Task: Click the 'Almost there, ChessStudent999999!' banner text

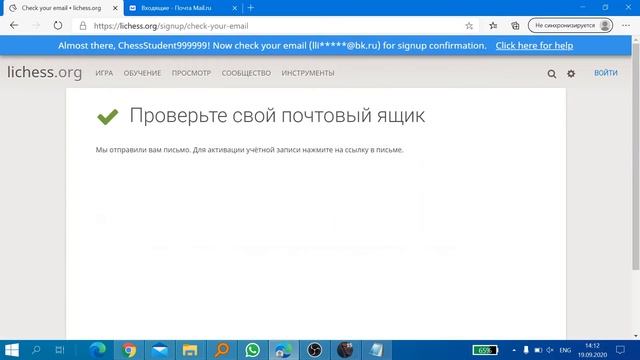Action: pos(272,46)
